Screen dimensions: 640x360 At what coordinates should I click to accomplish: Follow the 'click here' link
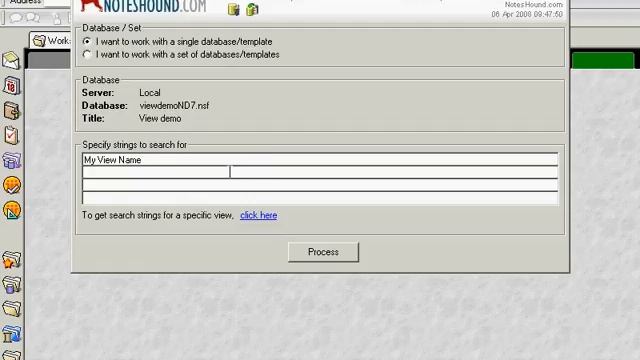pos(258,215)
